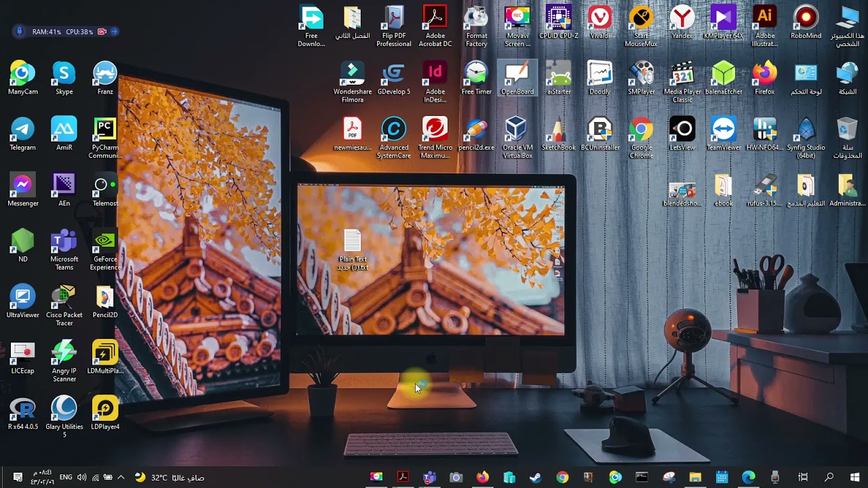Viewport: 868px width, 488px height.
Task: Launch ManyCam from the desktop
Action: [x=22, y=79]
